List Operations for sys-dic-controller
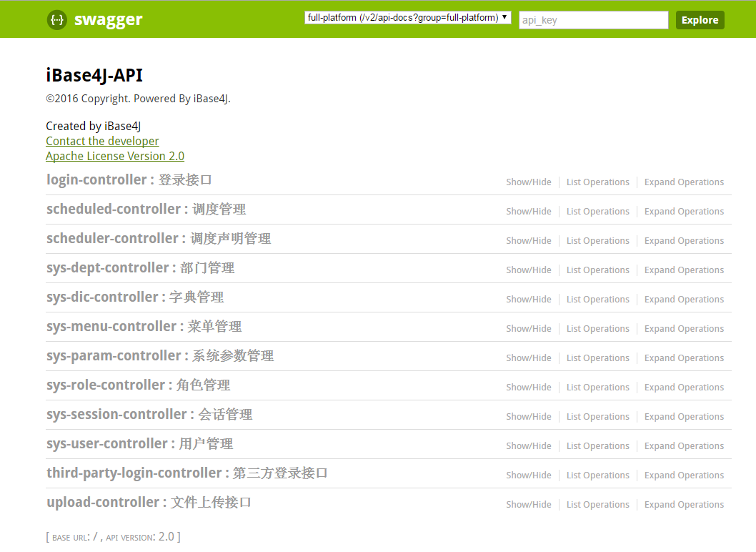756x552 pixels. [x=598, y=299]
